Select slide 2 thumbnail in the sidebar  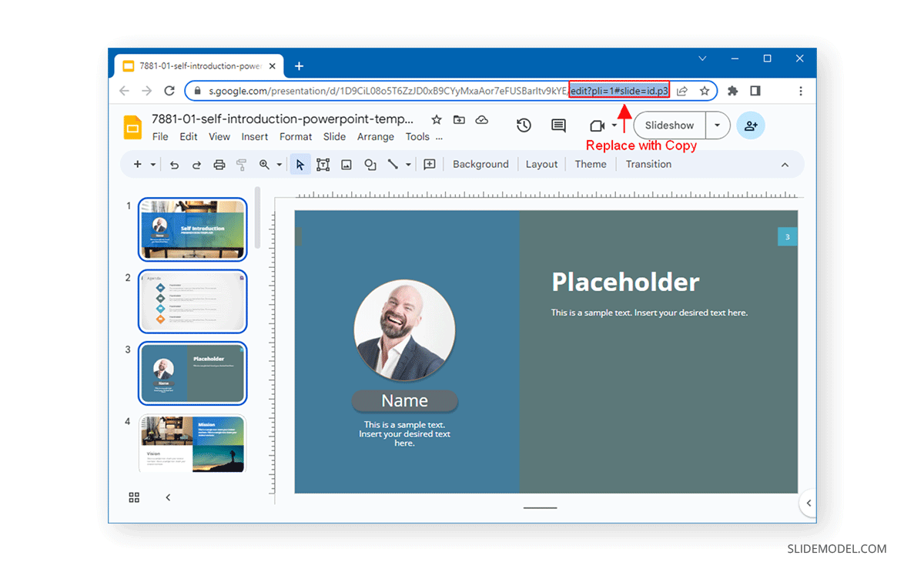pyautogui.click(x=192, y=302)
